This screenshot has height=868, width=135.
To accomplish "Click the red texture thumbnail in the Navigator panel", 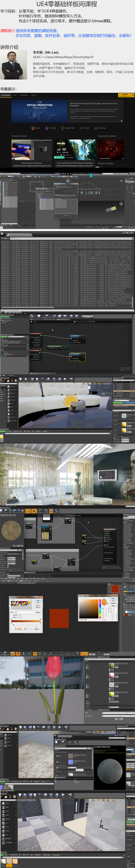I will [x=115, y=589].
